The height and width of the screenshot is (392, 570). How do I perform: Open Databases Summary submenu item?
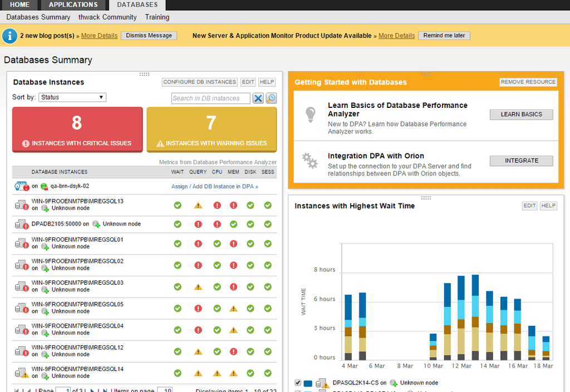tap(38, 17)
